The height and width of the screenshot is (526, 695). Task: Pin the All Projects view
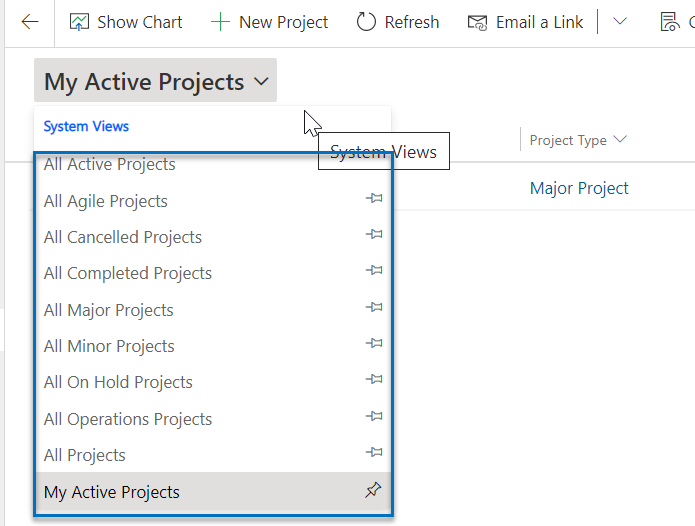(374, 452)
